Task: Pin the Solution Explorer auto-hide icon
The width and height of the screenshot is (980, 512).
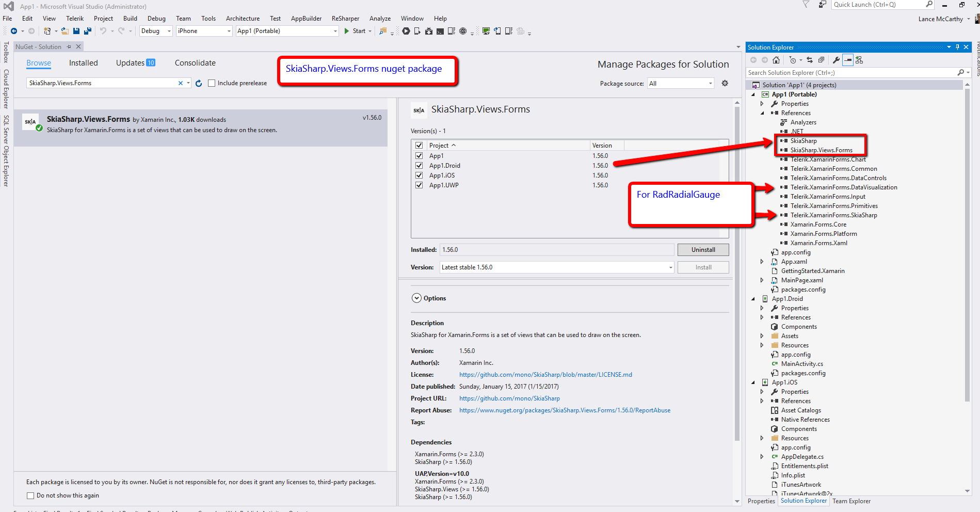Action: pyautogui.click(x=957, y=47)
